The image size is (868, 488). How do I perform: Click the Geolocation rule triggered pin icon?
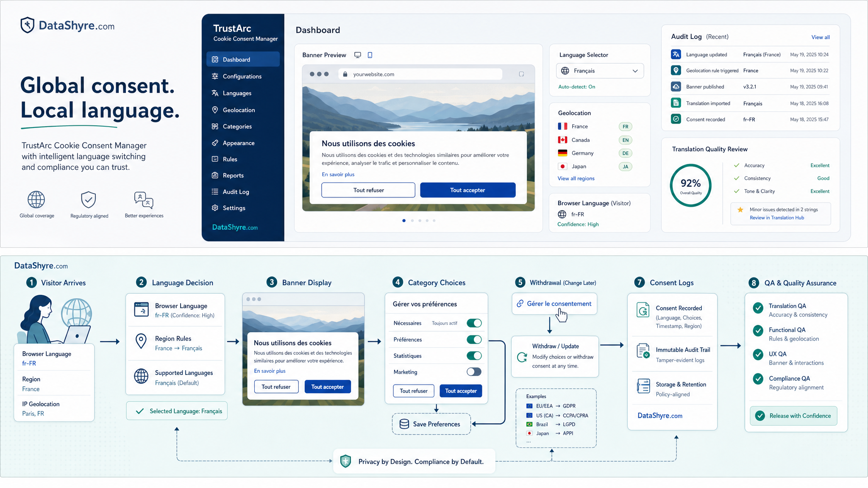[676, 70]
